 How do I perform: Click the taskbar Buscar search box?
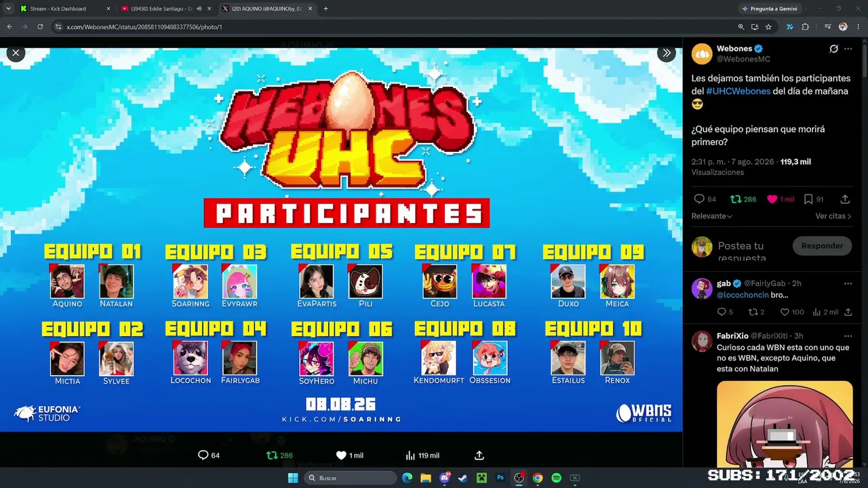coord(350,478)
